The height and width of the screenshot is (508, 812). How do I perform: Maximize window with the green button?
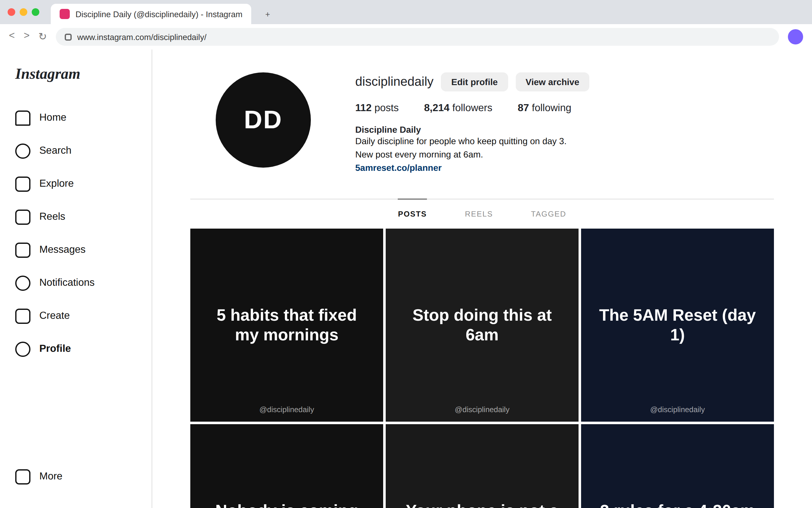[x=36, y=12]
